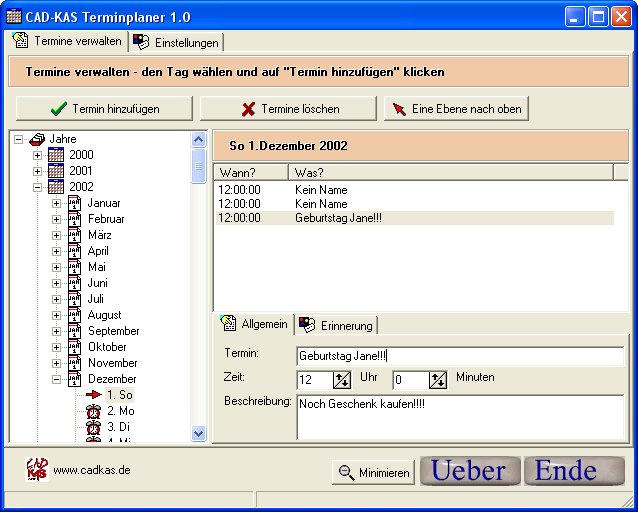Click the calendar icon next to year 2001
The image size is (638, 512).
coord(56,171)
